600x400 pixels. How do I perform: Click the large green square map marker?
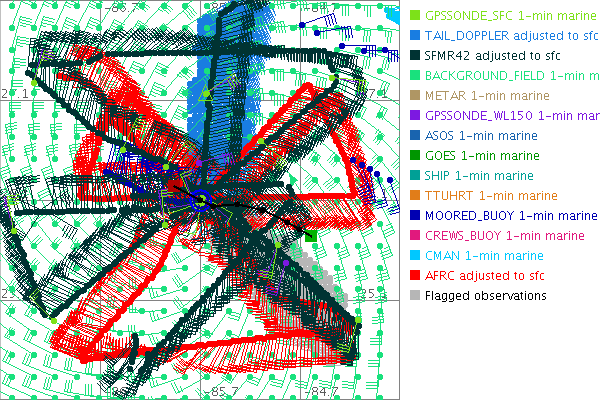pyautogui.click(x=311, y=235)
